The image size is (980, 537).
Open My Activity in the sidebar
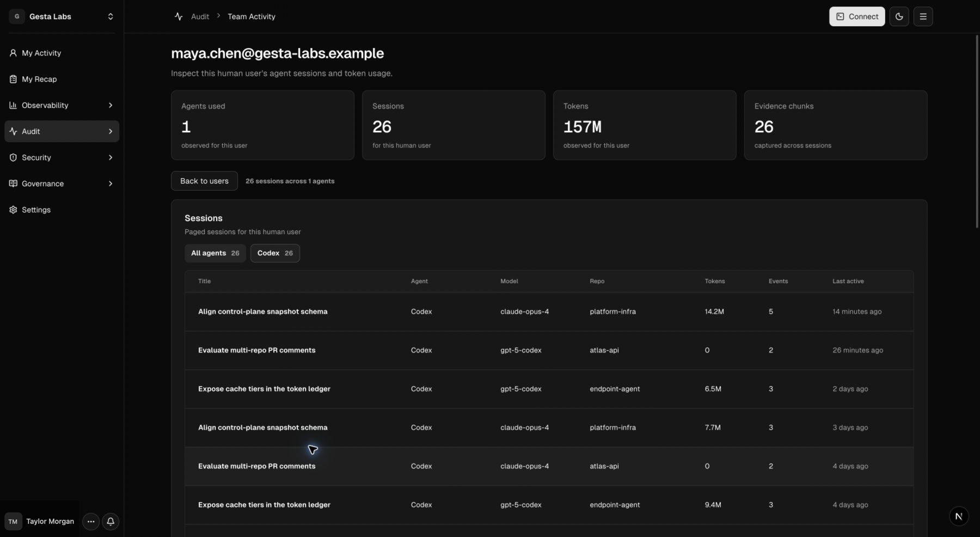coord(62,53)
